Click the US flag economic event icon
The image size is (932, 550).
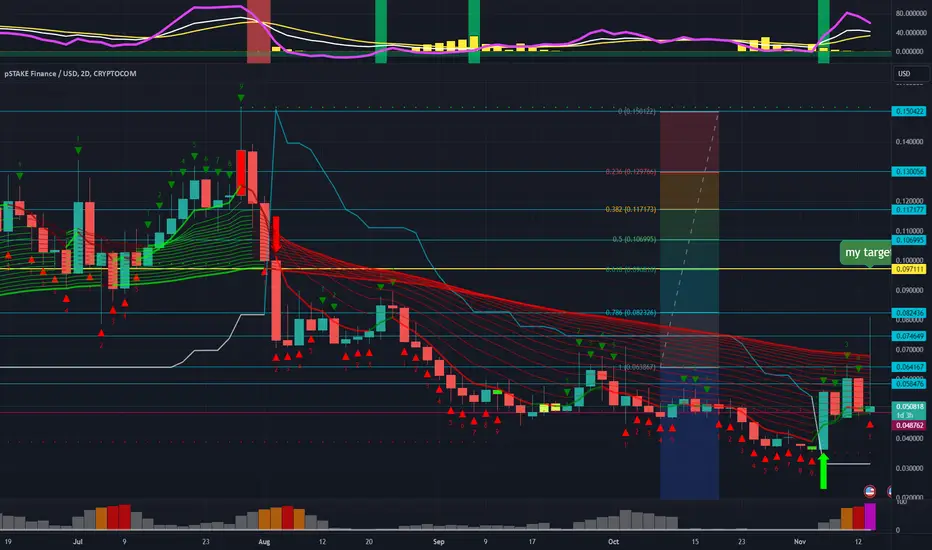(869, 491)
